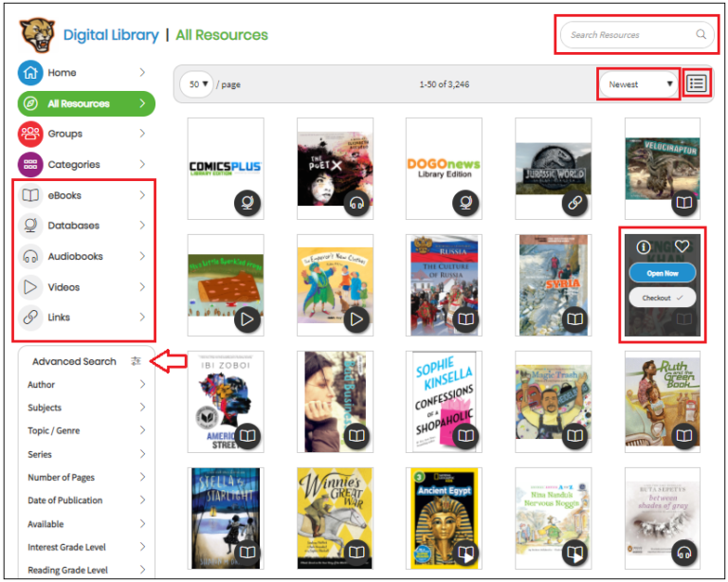Select Audiobooks headphones icon in sidebar

[x=30, y=257]
